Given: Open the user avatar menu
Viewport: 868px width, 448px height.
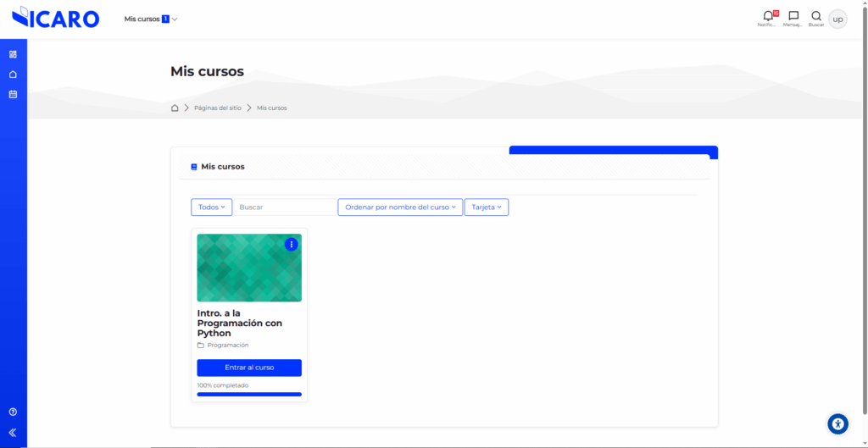Looking at the screenshot, I should (837, 19).
